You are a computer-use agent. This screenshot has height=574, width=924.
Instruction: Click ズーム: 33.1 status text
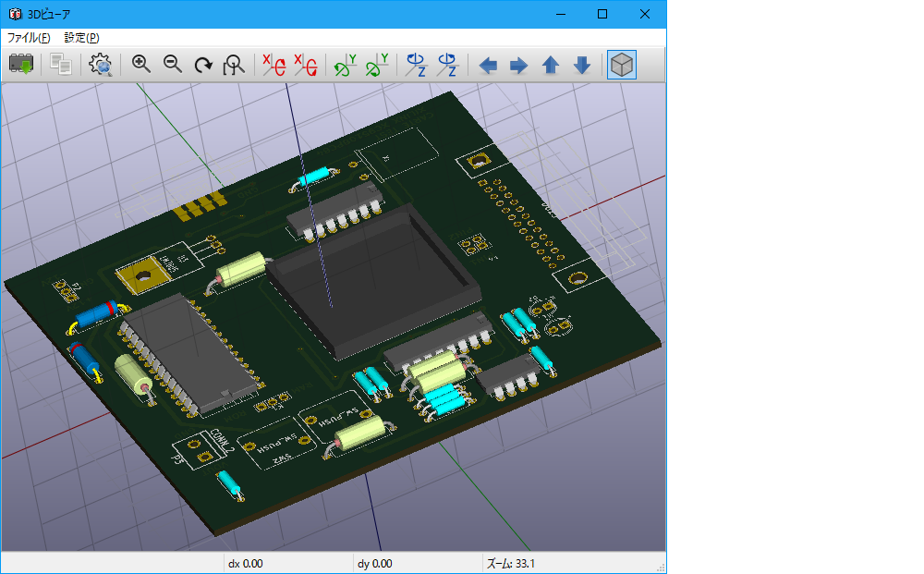[x=510, y=564]
